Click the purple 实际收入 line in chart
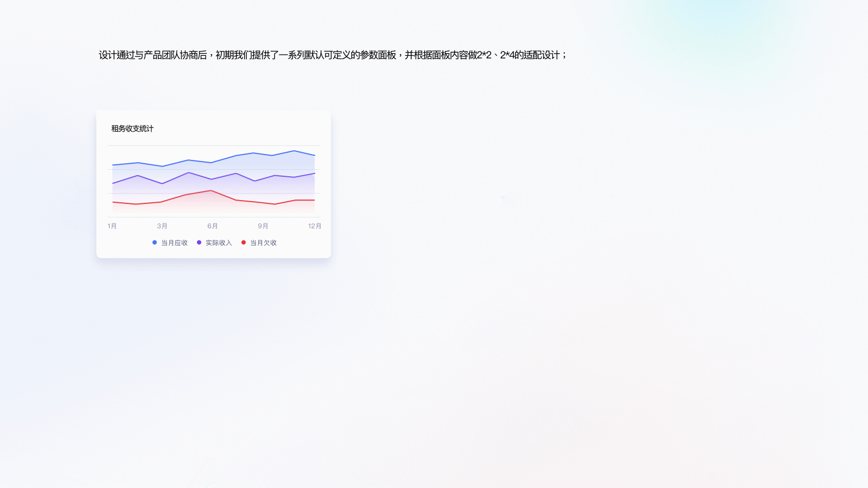Viewport: 868px width, 488px height. point(212,179)
